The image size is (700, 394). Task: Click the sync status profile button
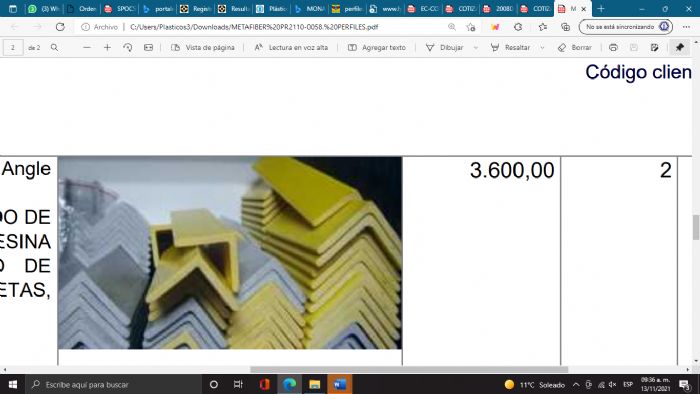(625, 27)
